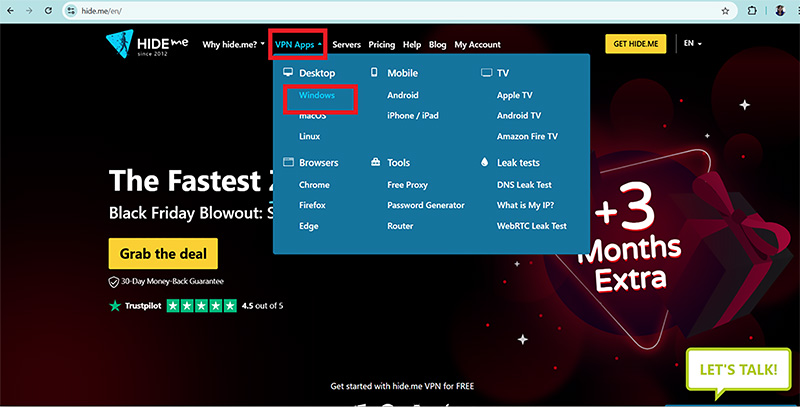
Task: Collapse the VPN Apps dropdown menu
Action: tap(298, 44)
